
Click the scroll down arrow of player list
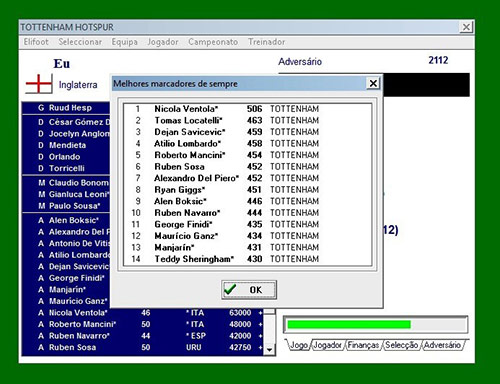[269, 350]
